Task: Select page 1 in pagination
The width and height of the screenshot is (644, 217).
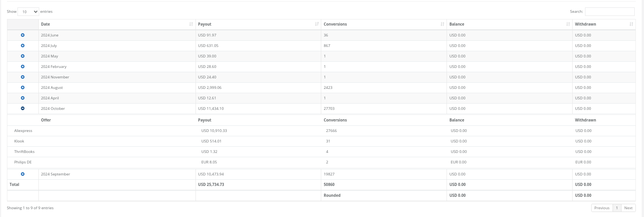Action: (617, 208)
